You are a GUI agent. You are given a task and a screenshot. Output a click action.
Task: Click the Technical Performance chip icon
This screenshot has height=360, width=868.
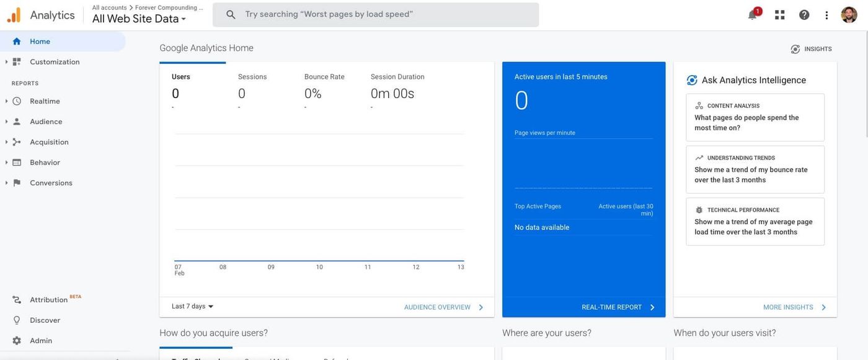(699, 210)
